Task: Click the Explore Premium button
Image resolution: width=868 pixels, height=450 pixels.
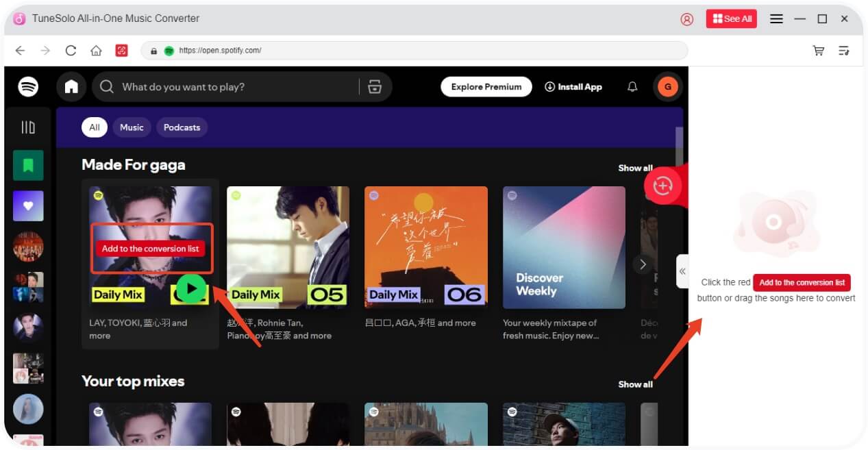Action: [486, 87]
